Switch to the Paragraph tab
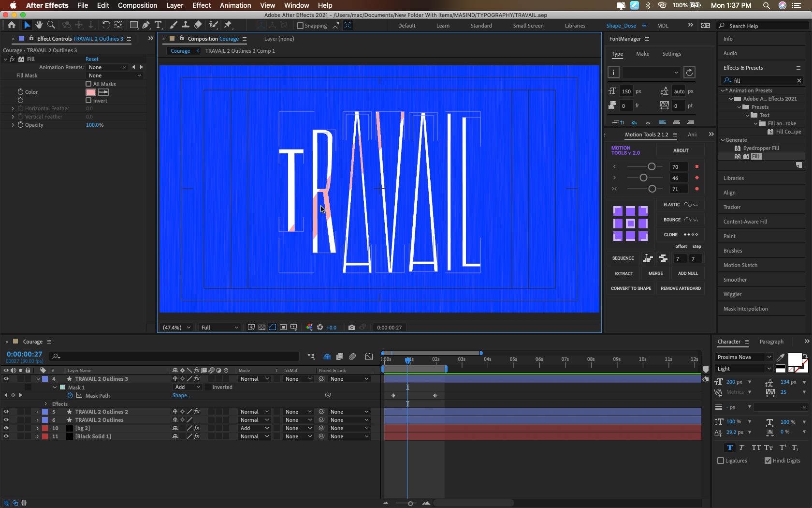This screenshot has width=812, height=508. click(771, 342)
